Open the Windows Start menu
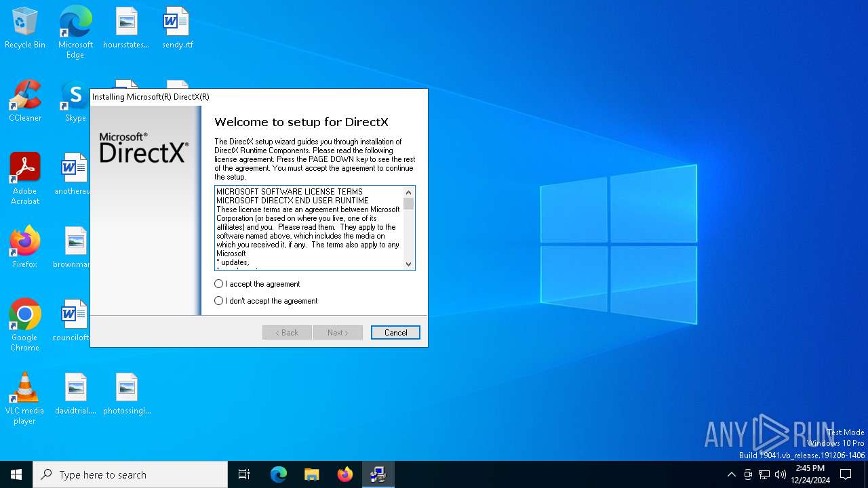This screenshot has width=868, height=488. pyautogui.click(x=16, y=474)
